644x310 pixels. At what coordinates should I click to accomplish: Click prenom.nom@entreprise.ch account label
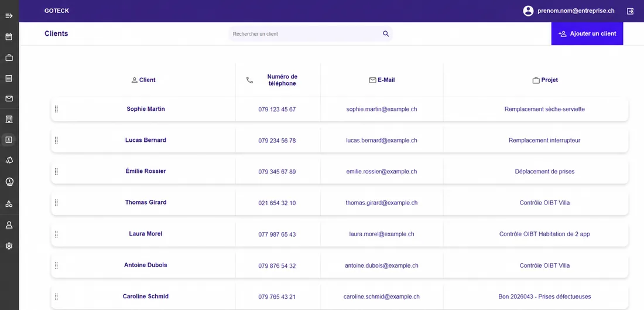click(x=576, y=11)
